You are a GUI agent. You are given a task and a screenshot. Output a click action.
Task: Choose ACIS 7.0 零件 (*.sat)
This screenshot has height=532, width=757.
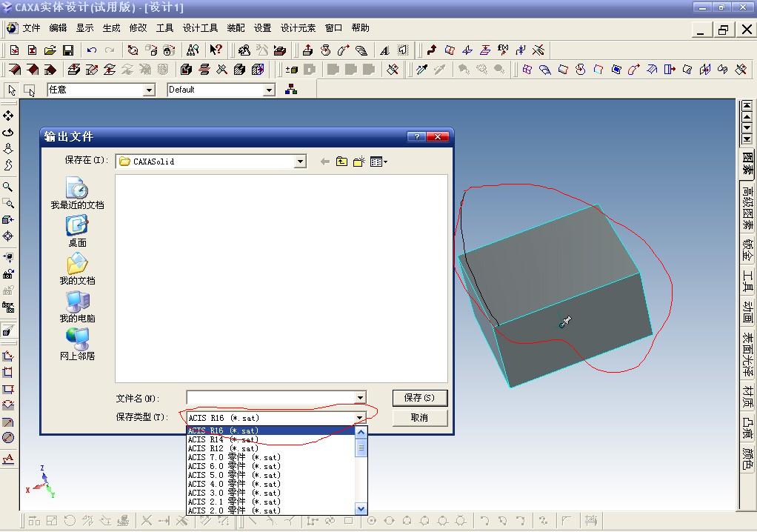(271, 457)
